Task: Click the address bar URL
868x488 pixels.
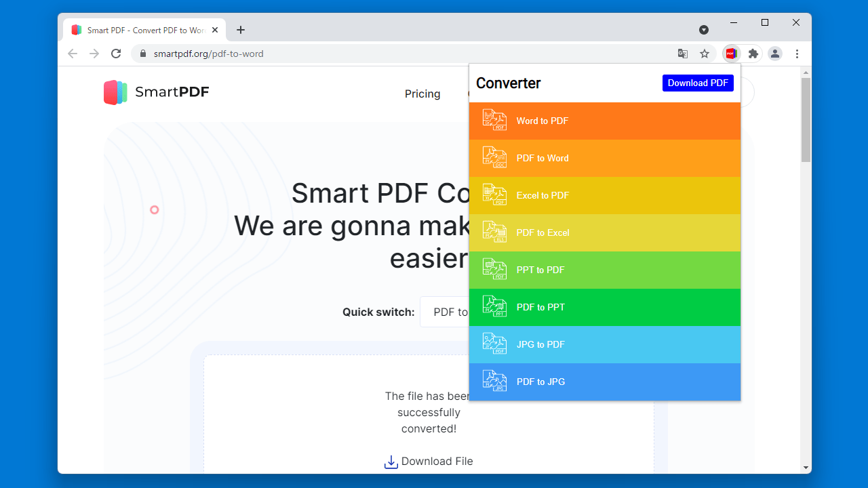Action: tap(208, 54)
